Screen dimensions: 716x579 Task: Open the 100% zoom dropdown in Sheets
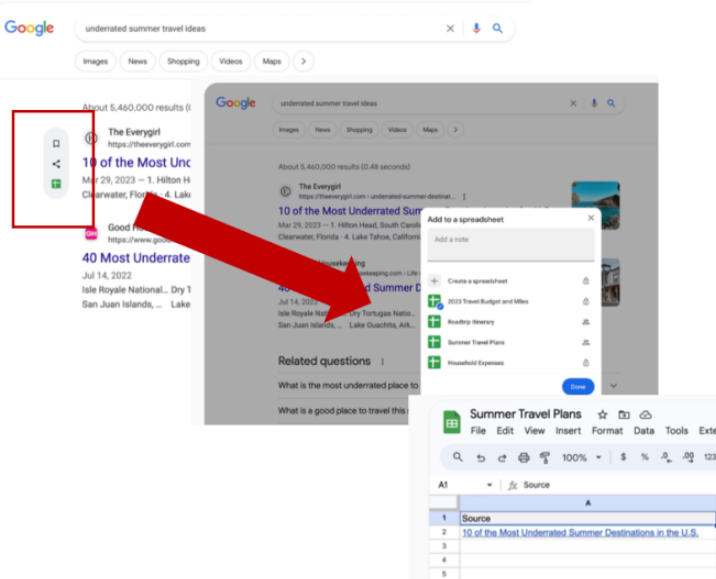pyautogui.click(x=581, y=457)
